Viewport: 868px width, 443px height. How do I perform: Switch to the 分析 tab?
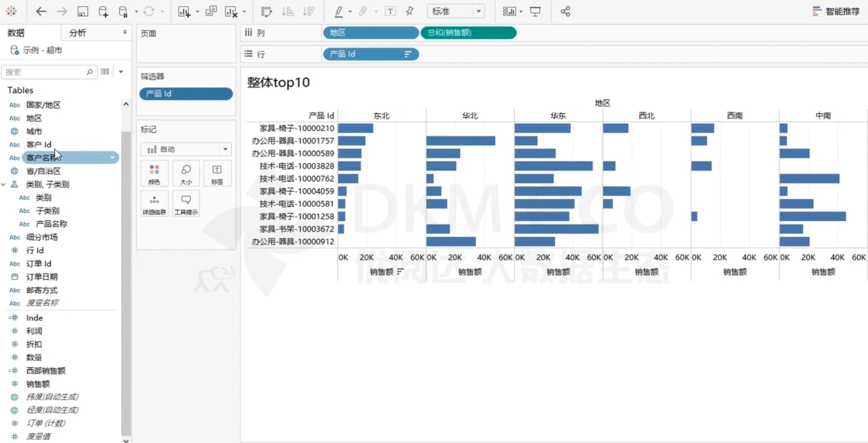(78, 33)
